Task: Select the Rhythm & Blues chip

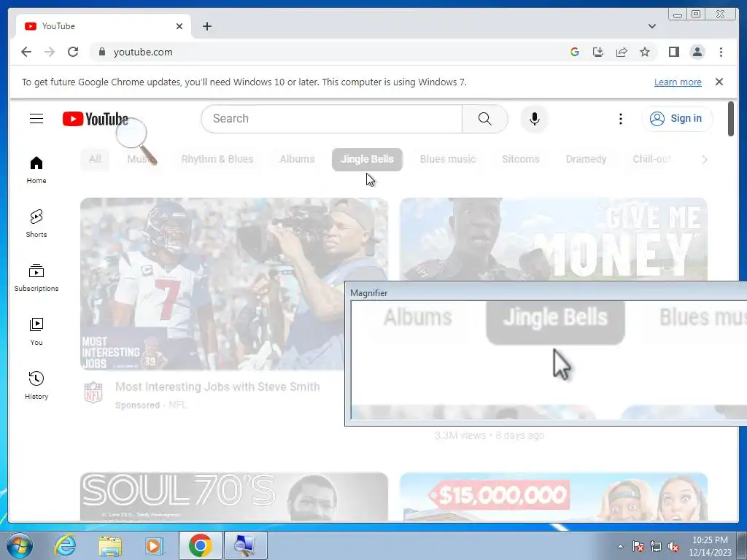Action: [x=217, y=159]
